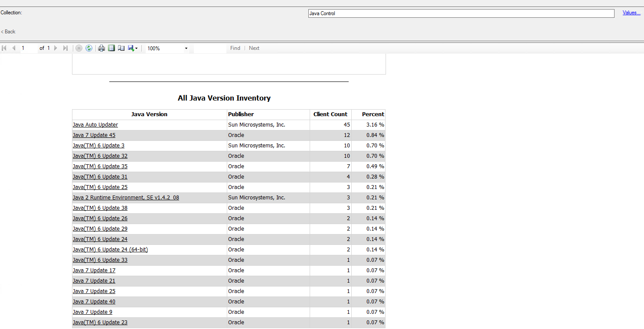Go to next report page
644x329 pixels.
56,48
